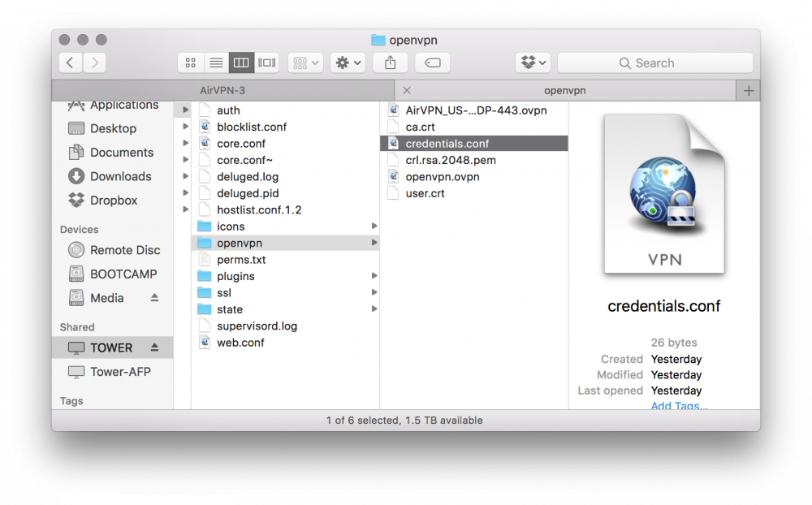Select the highlighted credentials.conf file

(474, 144)
